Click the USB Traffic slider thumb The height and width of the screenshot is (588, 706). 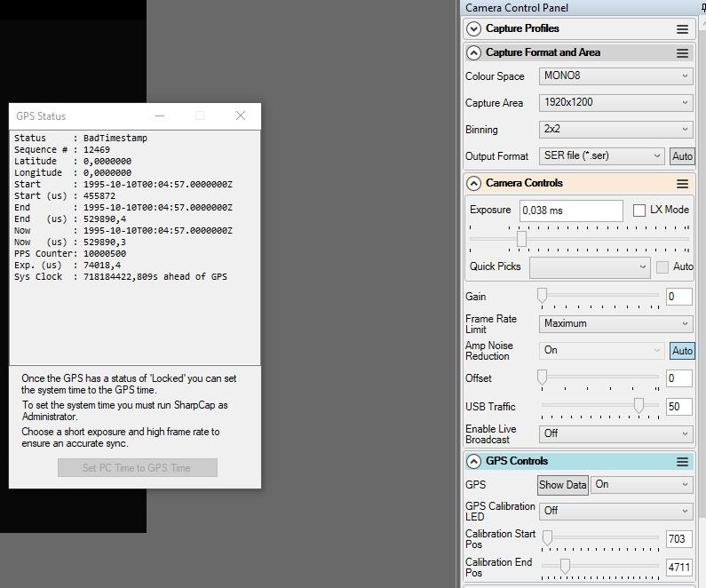(639, 405)
